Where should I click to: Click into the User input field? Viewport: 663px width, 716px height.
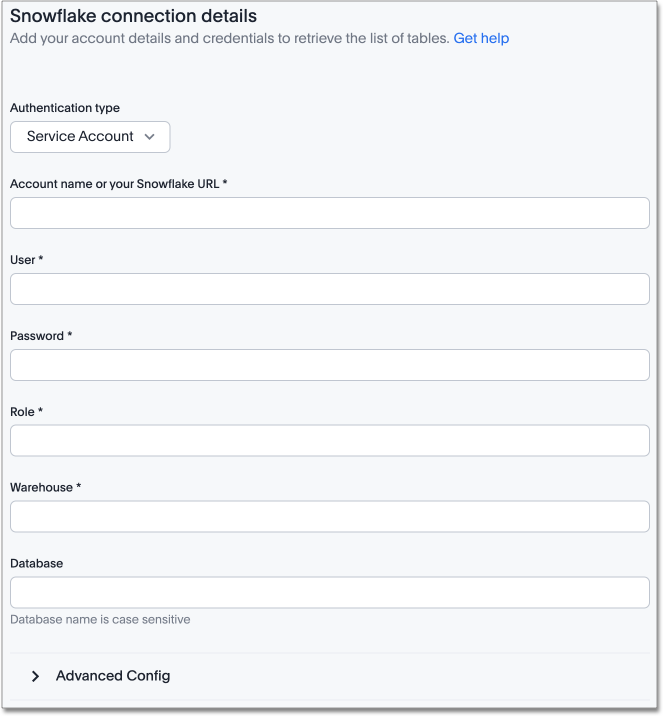point(330,289)
